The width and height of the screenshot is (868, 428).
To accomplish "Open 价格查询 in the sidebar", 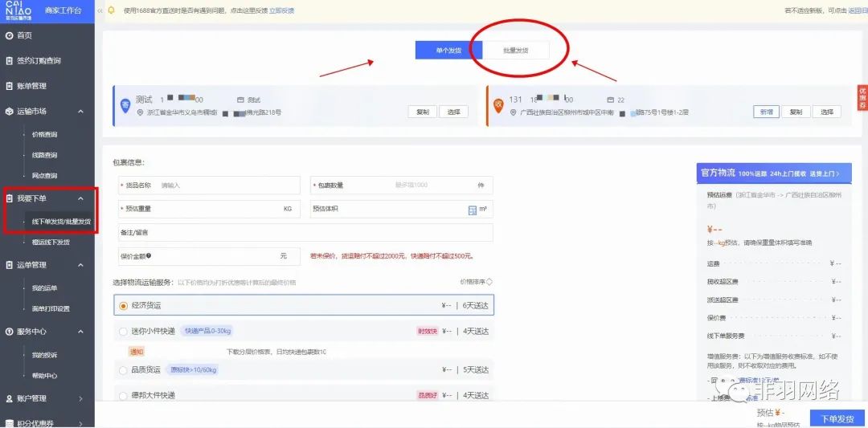I will pyautogui.click(x=44, y=134).
